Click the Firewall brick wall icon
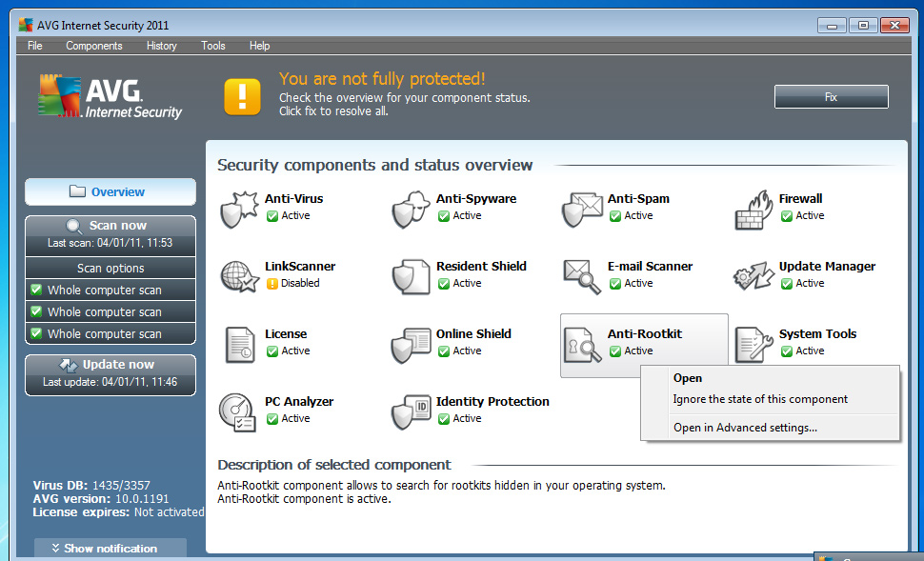Viewport: 924px width, 561px height. point(753,210)
